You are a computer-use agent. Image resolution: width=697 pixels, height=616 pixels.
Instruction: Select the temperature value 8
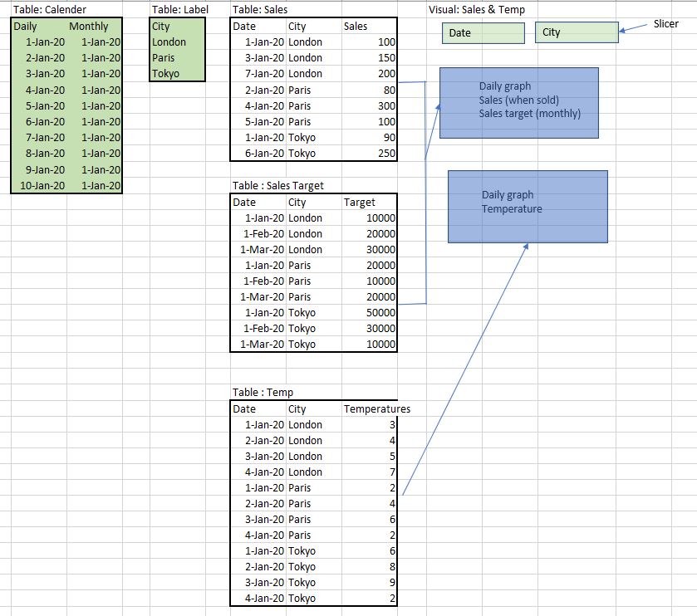pos(392,567)
